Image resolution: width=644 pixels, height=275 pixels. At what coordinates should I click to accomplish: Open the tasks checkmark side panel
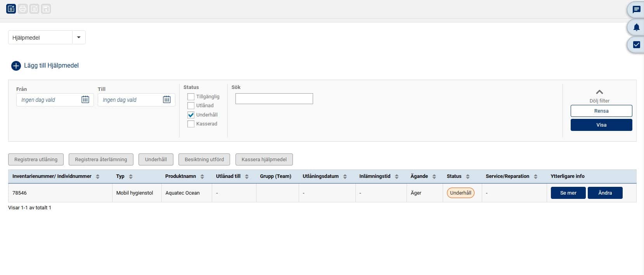(636, 45)
